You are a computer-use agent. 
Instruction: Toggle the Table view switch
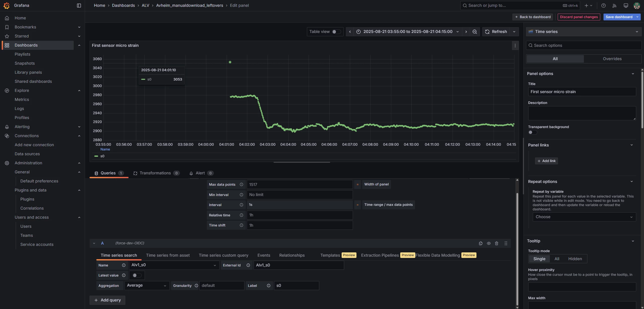point(336,32)
